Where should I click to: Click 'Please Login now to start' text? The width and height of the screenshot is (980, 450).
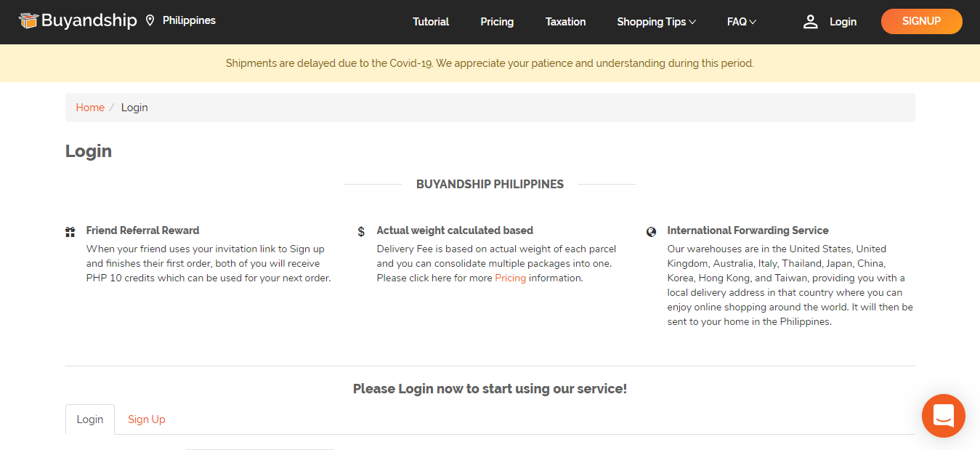(x=490, y=389)
